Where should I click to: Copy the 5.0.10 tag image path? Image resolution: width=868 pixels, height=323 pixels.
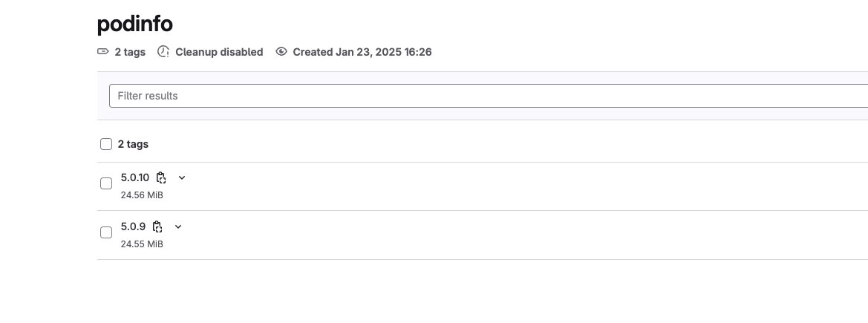tap(161, 178)
